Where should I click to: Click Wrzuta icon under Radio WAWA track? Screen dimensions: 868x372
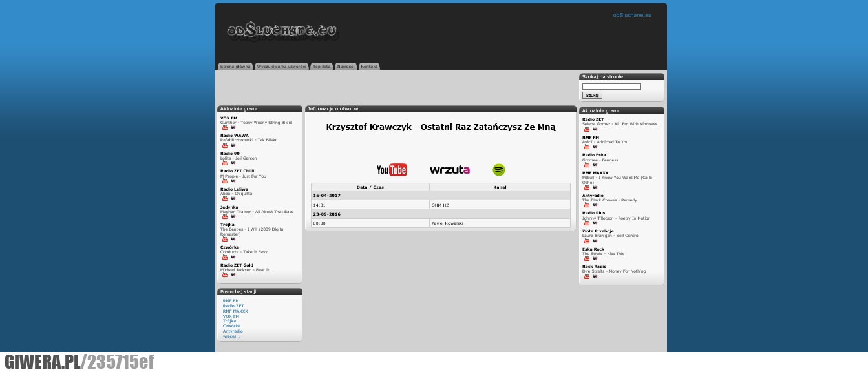point(233,145)
